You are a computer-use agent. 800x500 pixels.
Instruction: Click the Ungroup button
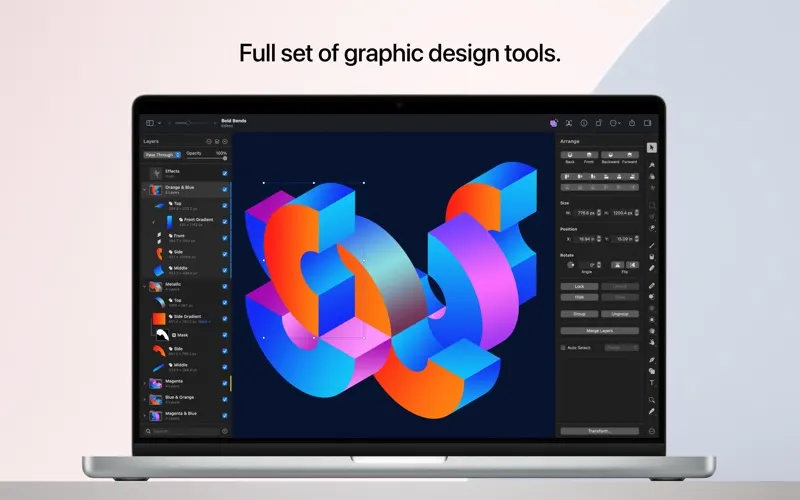(x=620, y=314)
